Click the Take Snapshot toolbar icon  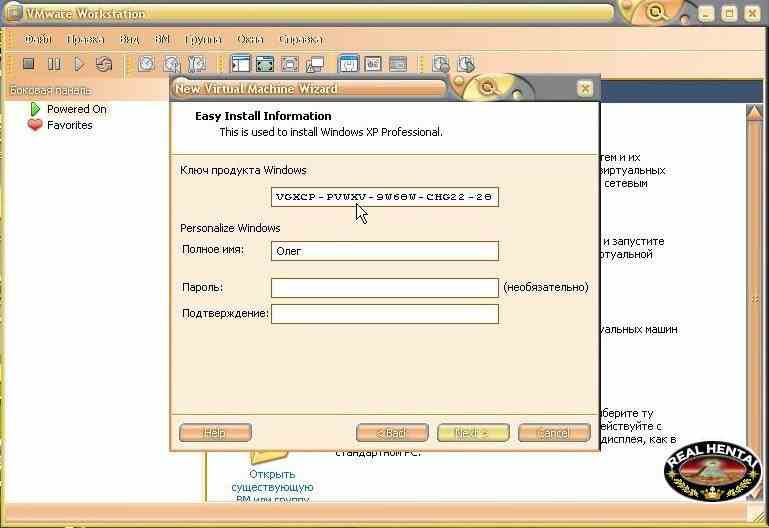tap(146, 64)
